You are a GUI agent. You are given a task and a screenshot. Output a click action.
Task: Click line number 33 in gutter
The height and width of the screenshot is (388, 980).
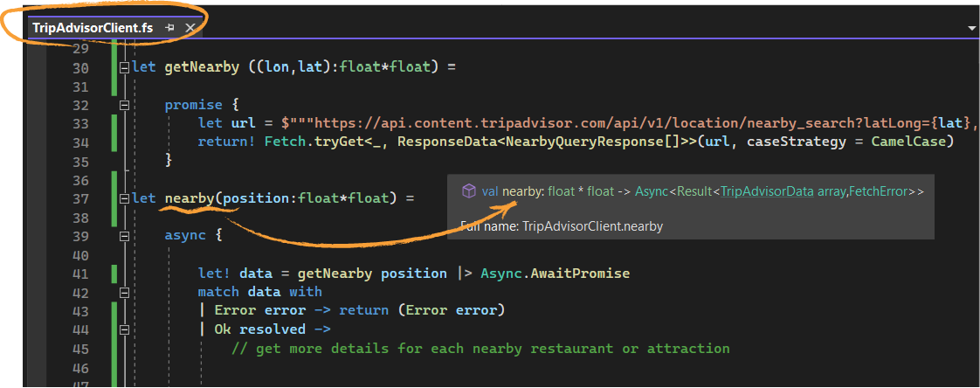(x=80, y=123)
